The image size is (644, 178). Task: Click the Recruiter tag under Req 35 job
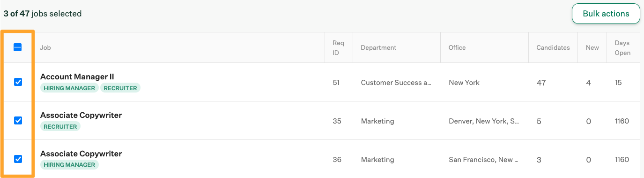(60, 126)
